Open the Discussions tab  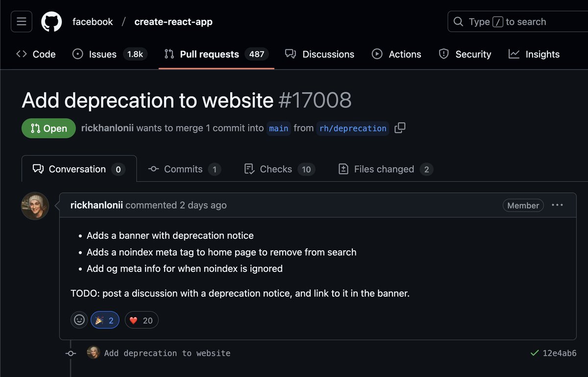click(x=320, y=54)
